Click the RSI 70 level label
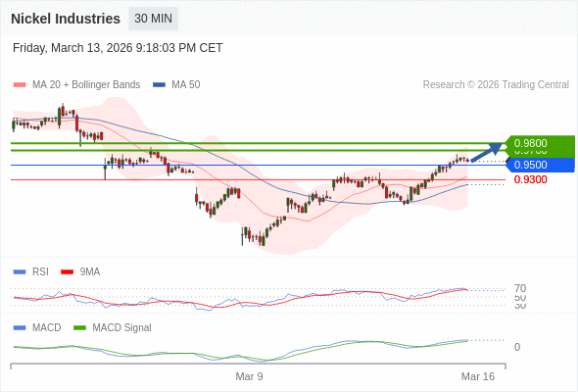This screenshot has width=578, height=392. point(520,288)
